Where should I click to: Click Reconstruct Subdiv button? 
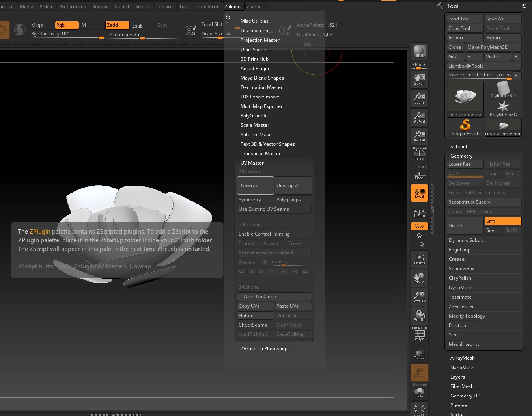click(x=484, y=202)
